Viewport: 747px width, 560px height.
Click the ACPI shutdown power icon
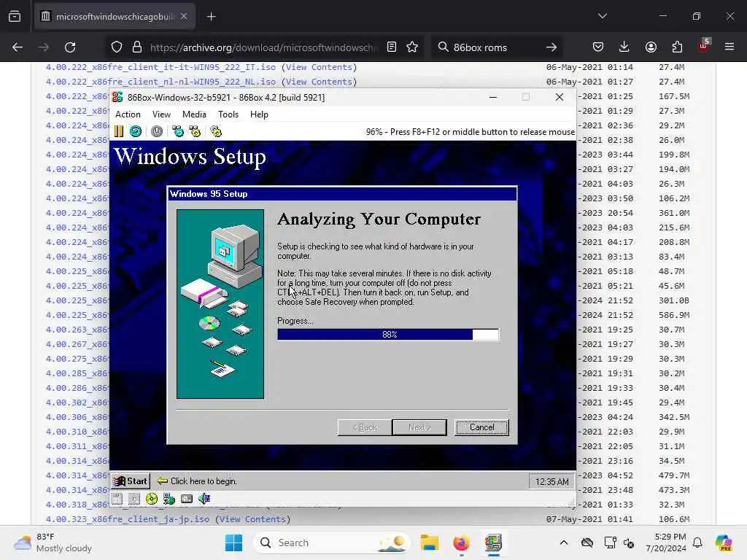point(157,131)
